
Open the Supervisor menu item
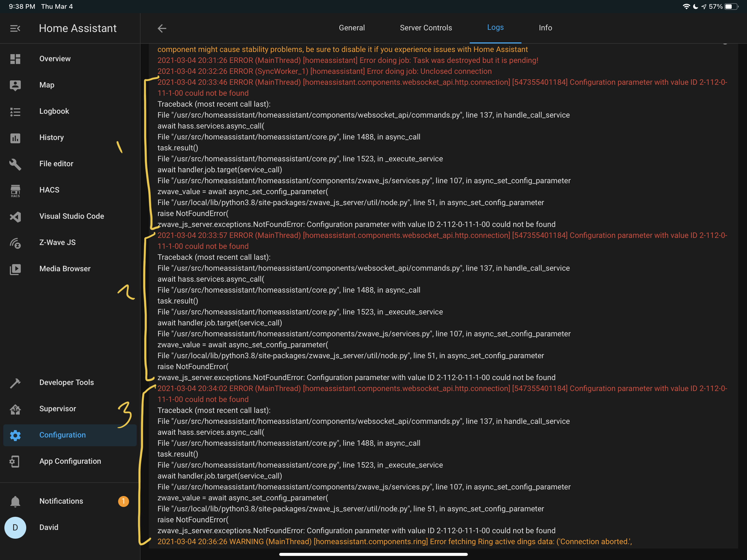tap(57, 409)
